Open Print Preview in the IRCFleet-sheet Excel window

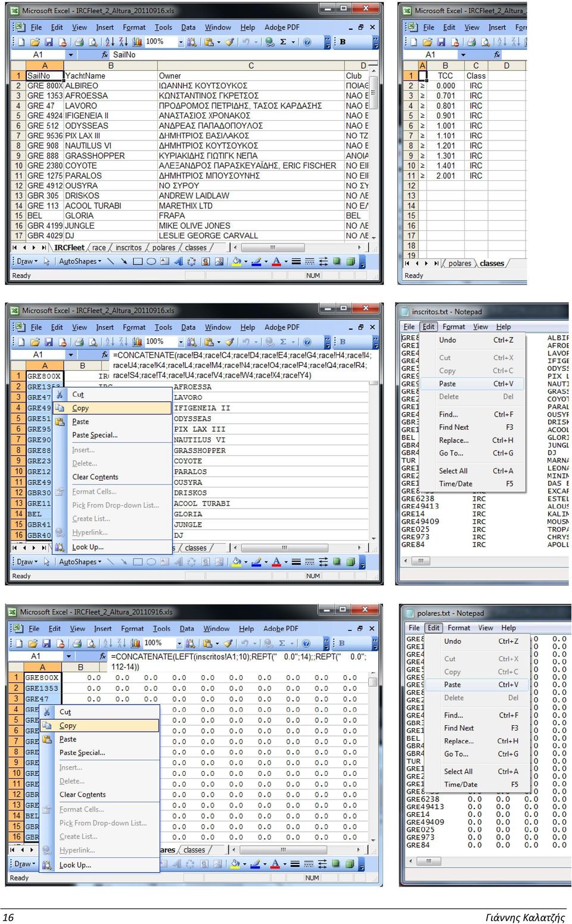[x=93, y=42]
